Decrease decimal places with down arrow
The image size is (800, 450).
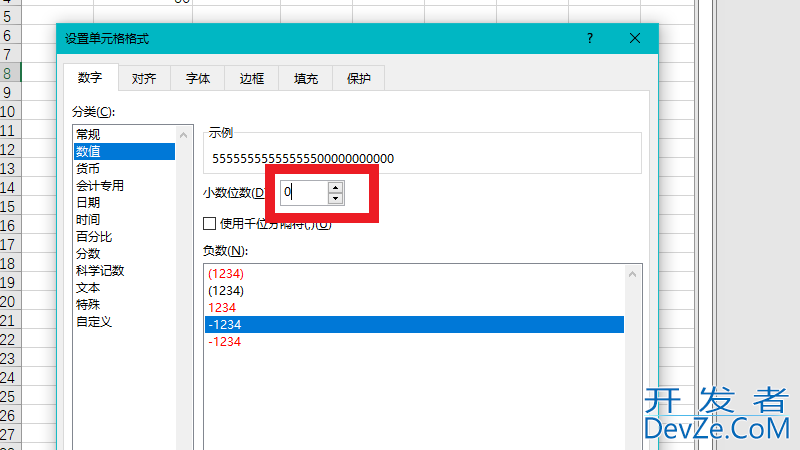click(336, 198)
